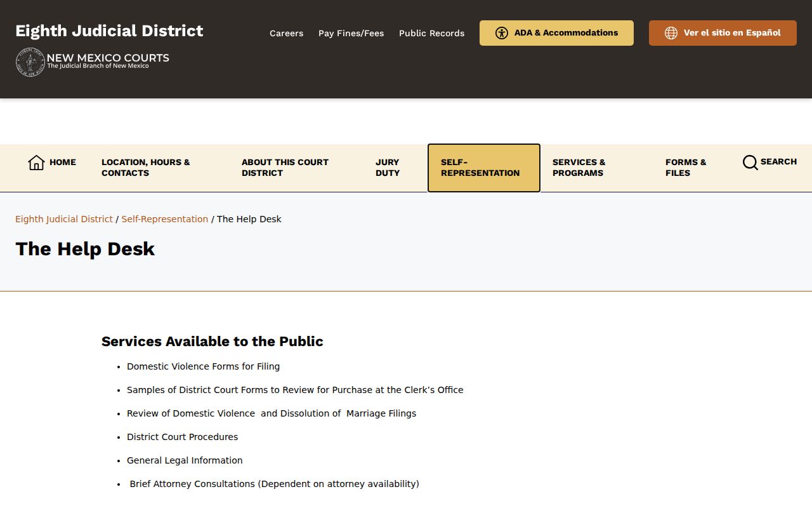Click the globe language icon

(x=671, y=33)
